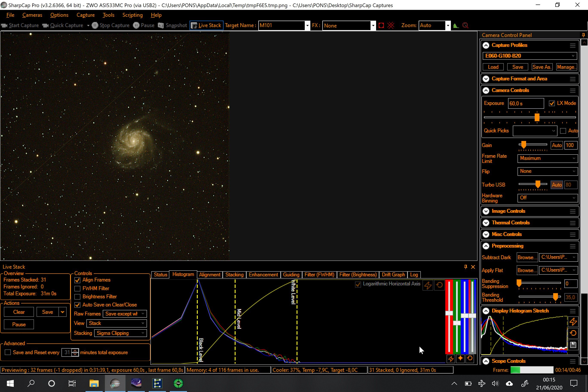Enable the FWHM Filter checkbox
This screenshot has height=392, width=588.
(x=78, y=288)
